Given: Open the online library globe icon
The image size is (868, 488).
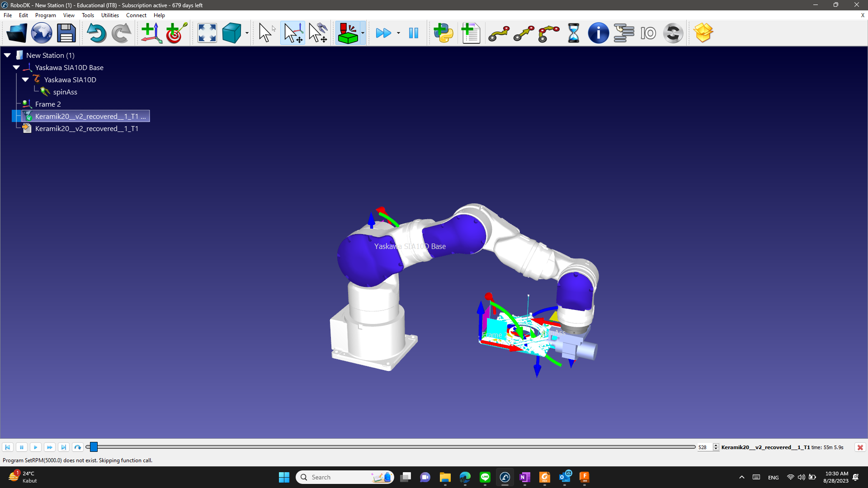Looking at the screenshot, I should pos(42,33).
